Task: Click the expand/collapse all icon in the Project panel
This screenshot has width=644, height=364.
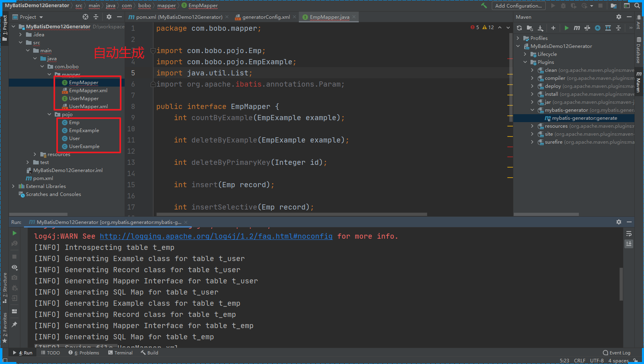Action: (96, 17)
